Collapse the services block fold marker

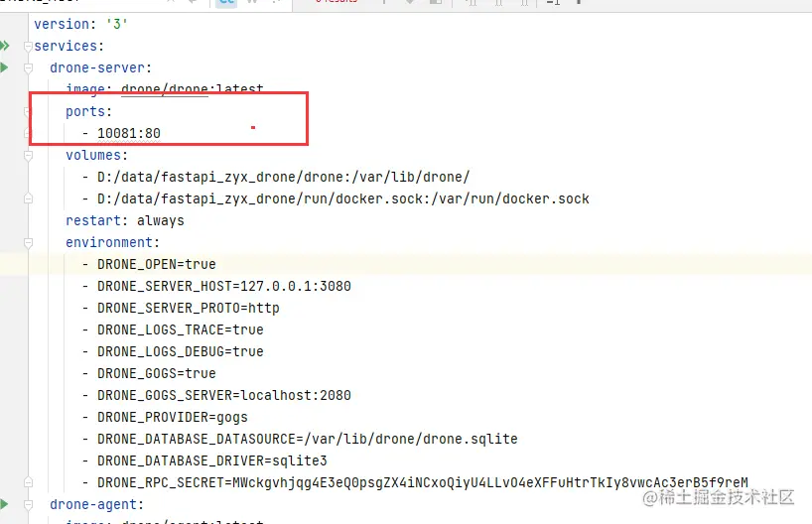[28, 46]
